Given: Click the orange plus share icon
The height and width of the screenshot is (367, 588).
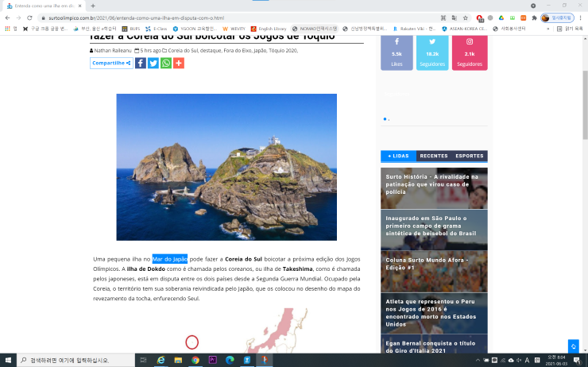Looking at the screenshot, I should (x=179, y=64).
